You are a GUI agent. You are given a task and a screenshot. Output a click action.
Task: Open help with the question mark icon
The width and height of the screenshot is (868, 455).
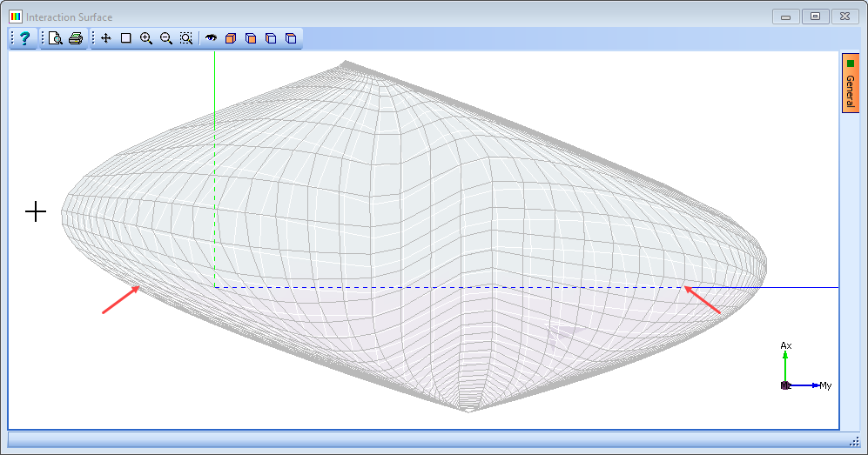(24, 38)
